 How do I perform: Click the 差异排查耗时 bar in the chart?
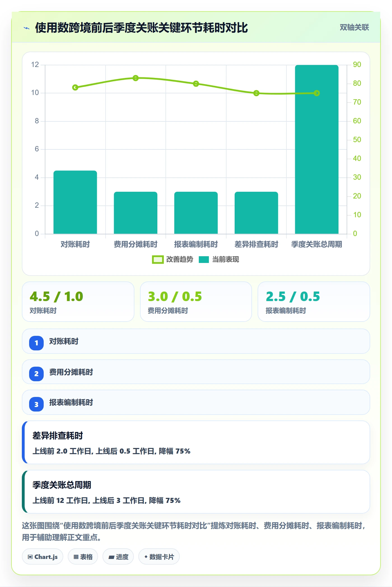[256, 213]
